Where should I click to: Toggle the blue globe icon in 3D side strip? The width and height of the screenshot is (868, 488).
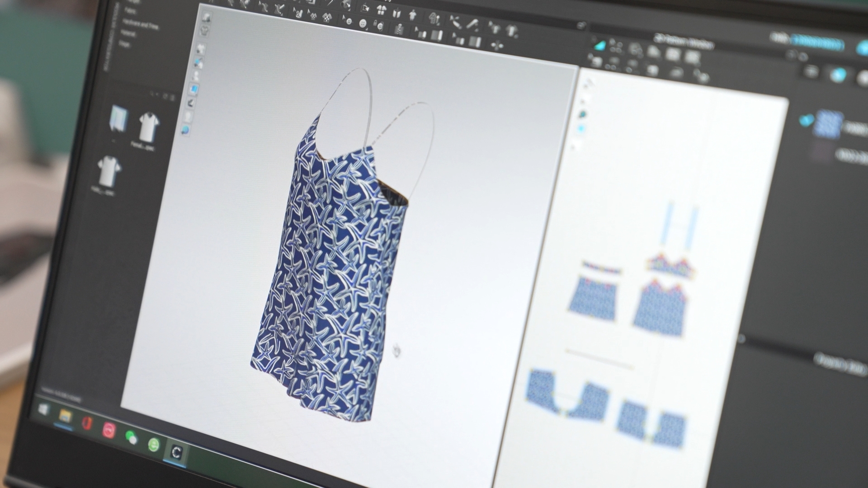[x=185, y=130]
